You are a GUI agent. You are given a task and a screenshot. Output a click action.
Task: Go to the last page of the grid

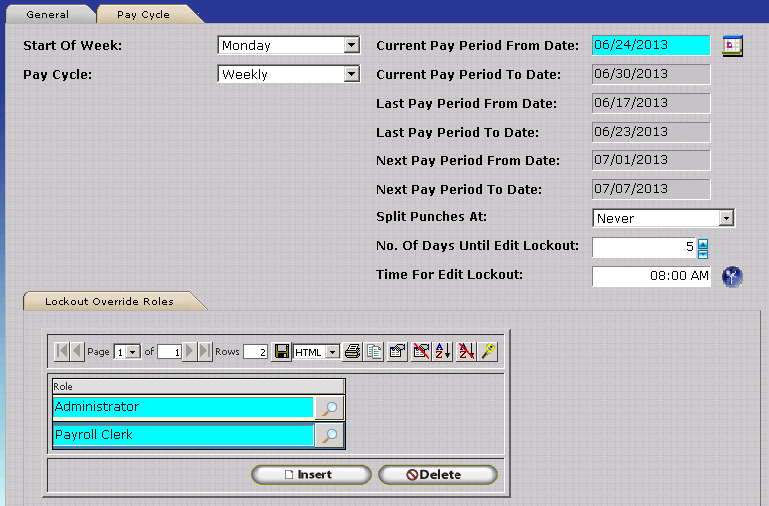pos(205,352)
